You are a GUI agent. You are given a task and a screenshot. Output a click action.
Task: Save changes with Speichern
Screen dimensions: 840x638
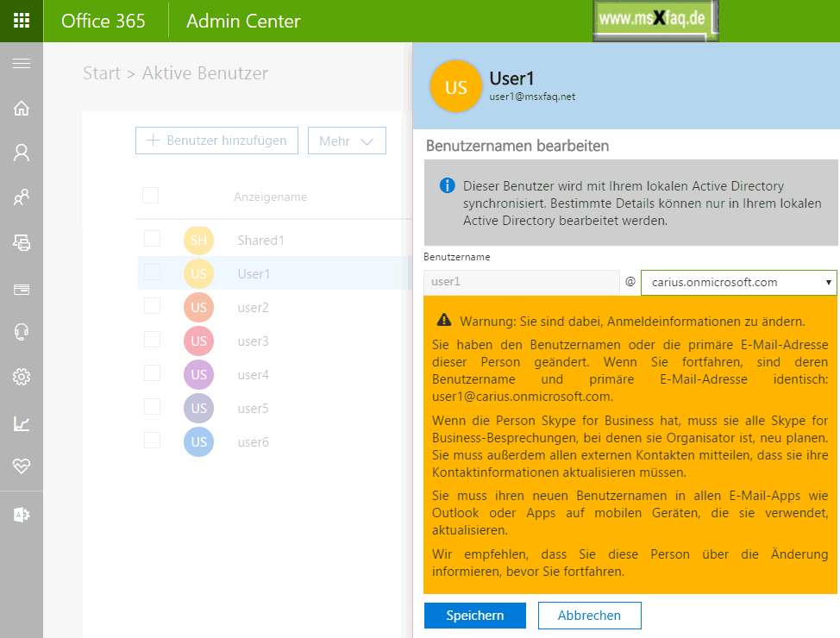coord(474,616)
